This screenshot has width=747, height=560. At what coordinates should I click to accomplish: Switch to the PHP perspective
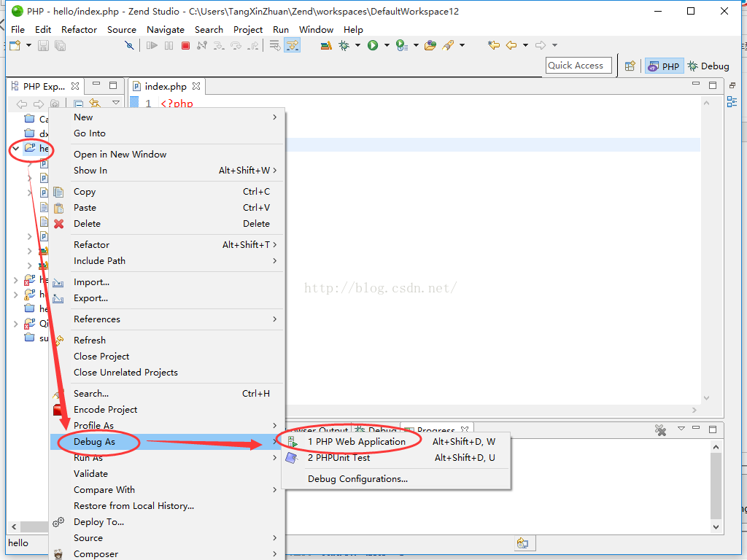pos(664,66)
